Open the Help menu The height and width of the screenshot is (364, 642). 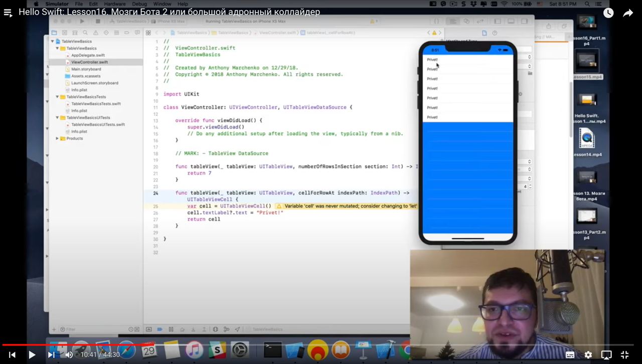pos(183,4)
